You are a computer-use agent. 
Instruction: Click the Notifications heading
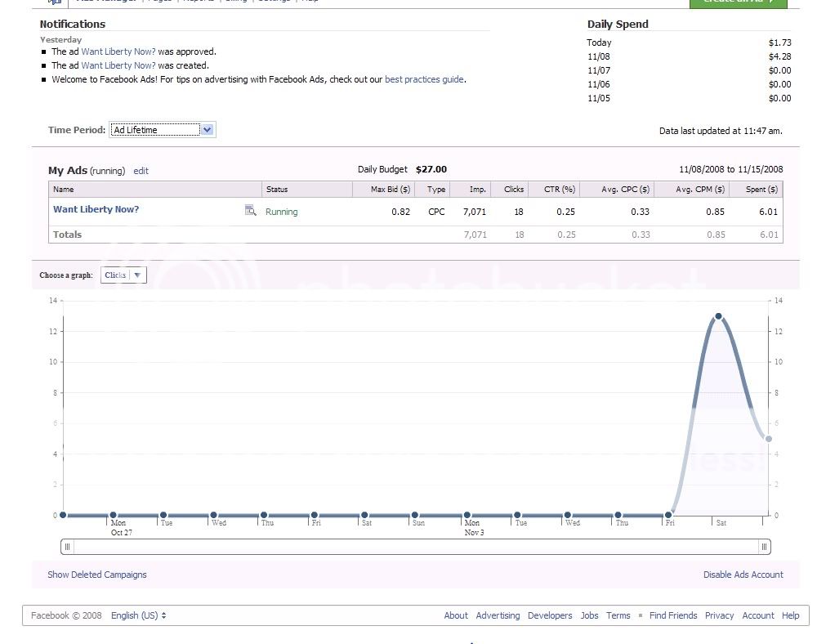[x=73, y=24]
